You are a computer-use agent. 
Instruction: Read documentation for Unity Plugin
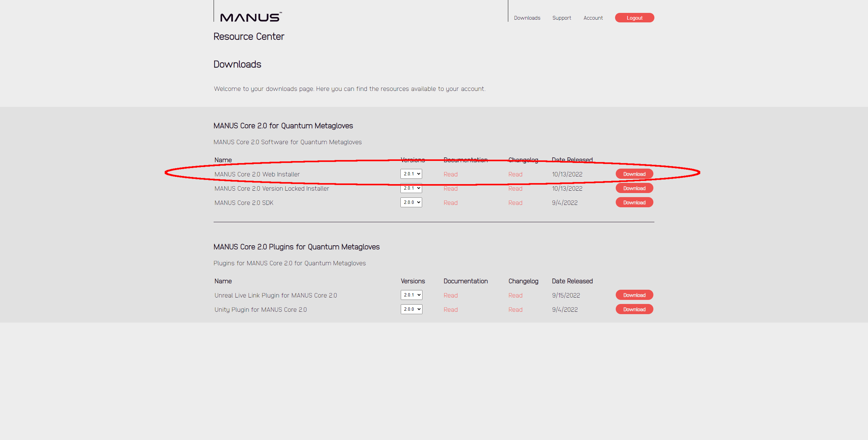coord(450,309)
